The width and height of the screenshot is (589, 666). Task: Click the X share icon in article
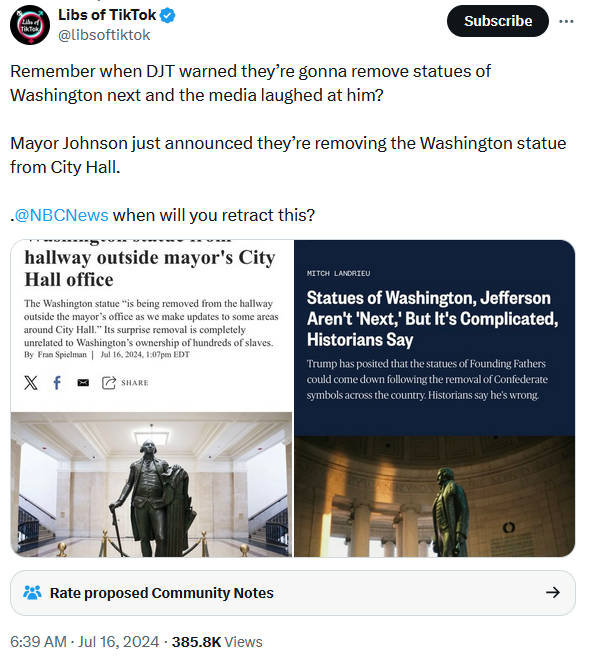point(31,383)
